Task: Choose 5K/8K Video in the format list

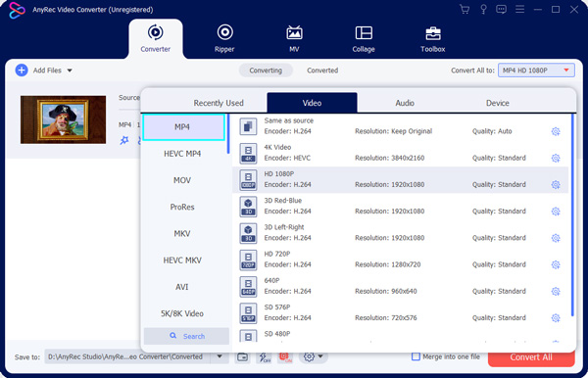Action: pos(182,313)
